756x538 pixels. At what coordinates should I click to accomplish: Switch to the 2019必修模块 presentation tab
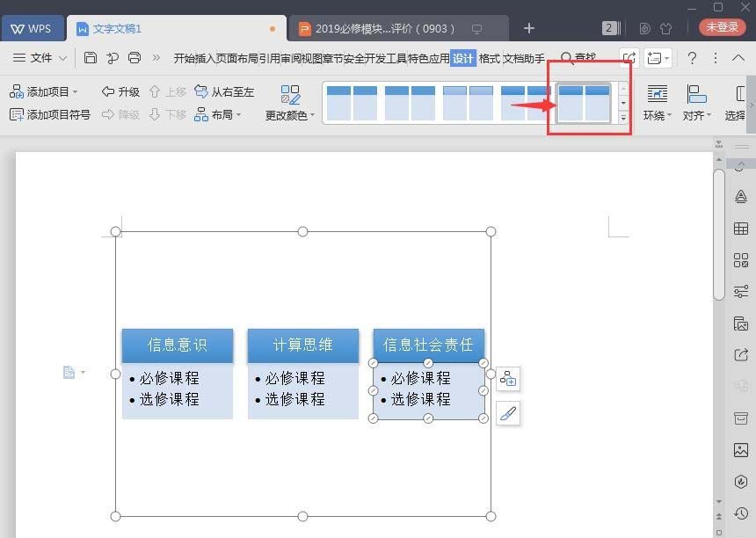397,28
